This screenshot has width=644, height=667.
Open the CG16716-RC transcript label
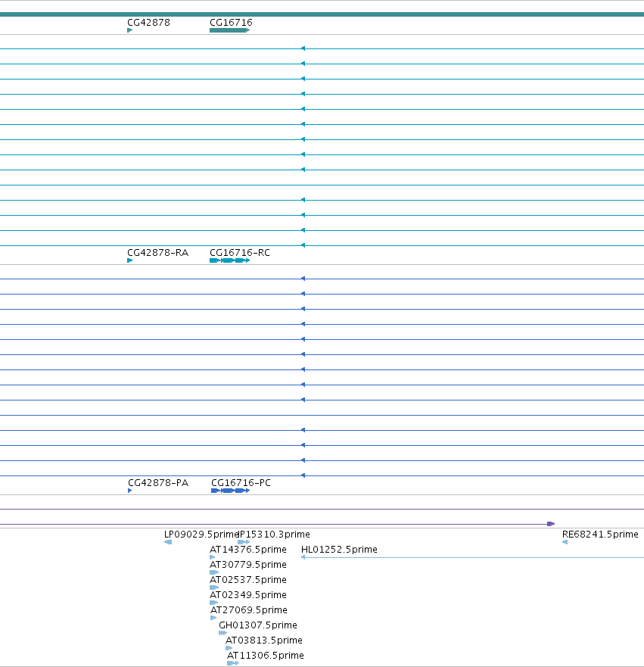240,253
